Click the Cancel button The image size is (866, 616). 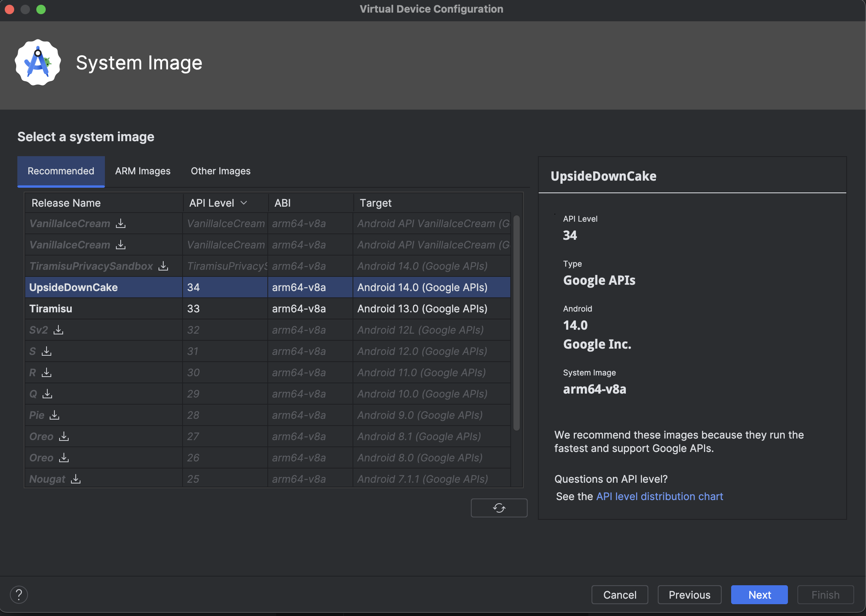click(x=620, y=595)
